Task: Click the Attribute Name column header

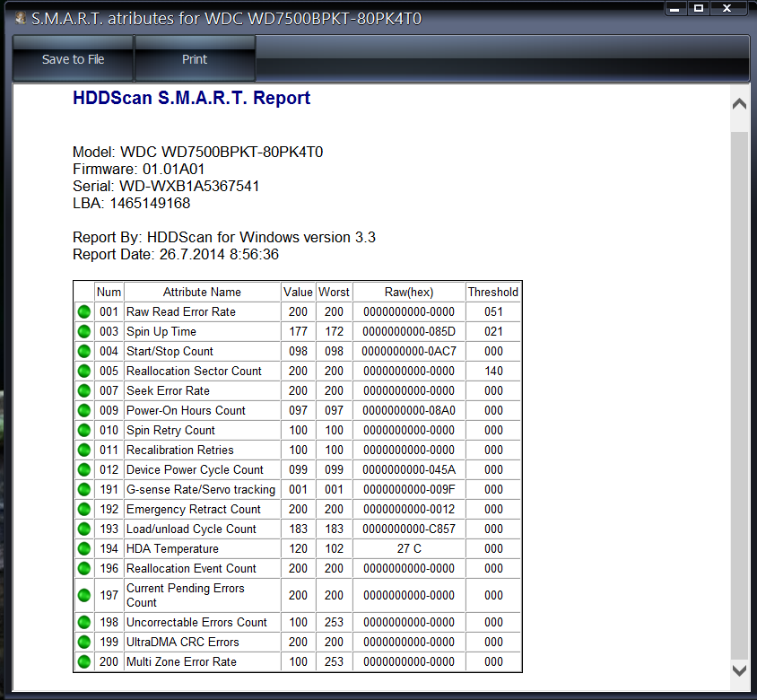Action: [x=202, y=292]
